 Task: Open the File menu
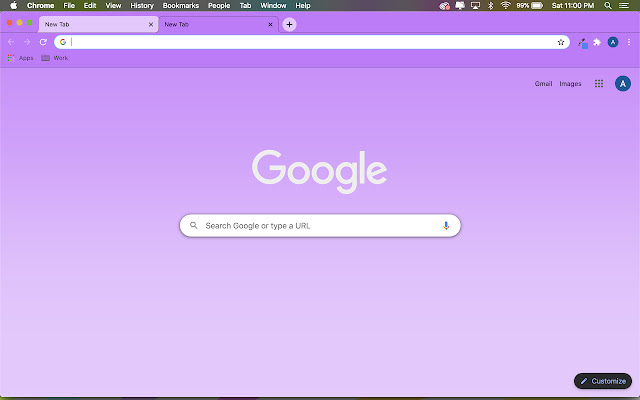tap(69, 6)
